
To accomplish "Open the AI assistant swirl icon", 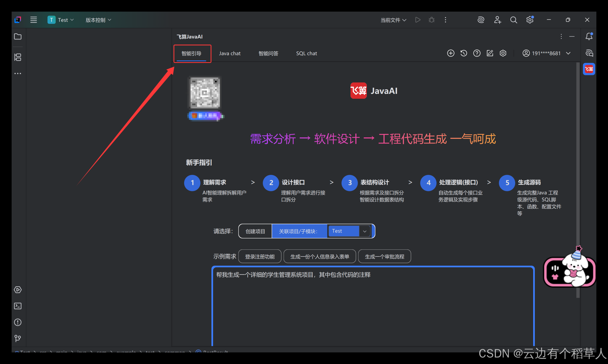I will (481, 20).
